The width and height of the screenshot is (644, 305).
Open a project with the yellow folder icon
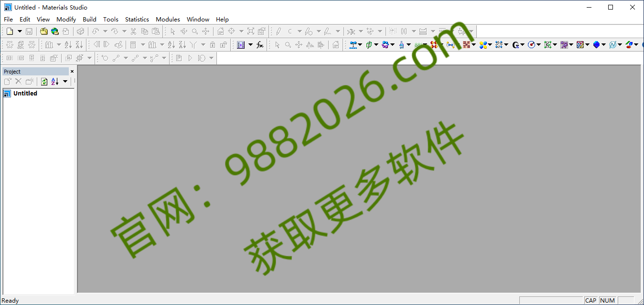coord(44,32)
